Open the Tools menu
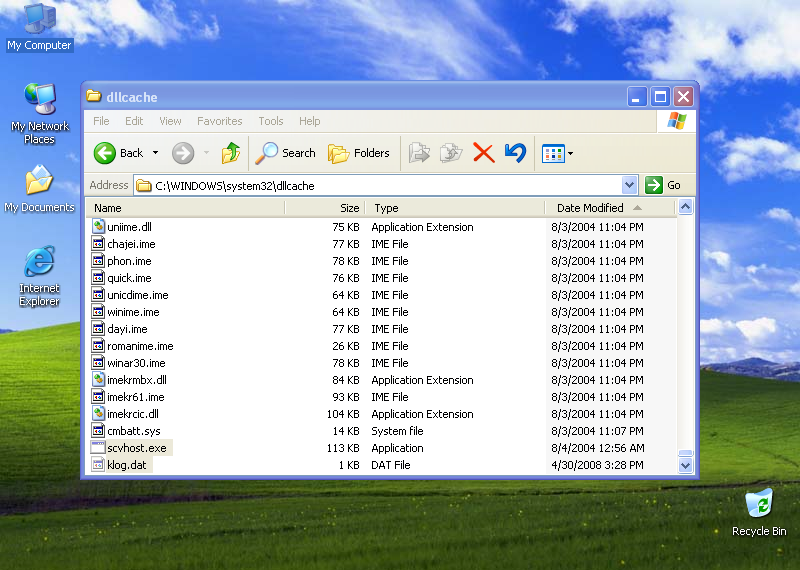The image size is (800, 570). click(x=270, y=121)
